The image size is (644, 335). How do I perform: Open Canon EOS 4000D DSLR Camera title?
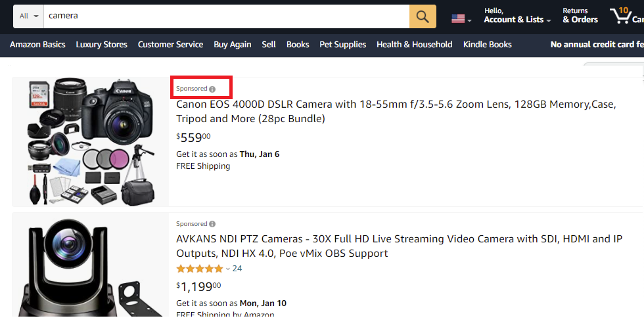coord(396,111)
